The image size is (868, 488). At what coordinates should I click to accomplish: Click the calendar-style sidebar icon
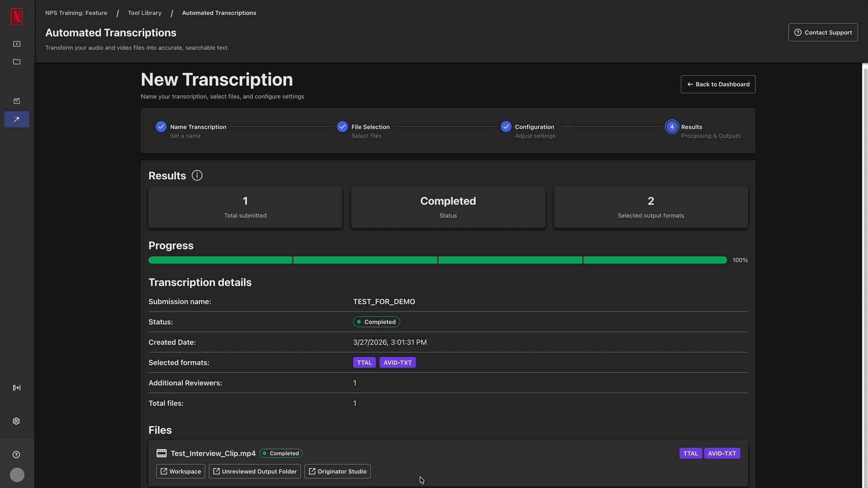[17, 101]
